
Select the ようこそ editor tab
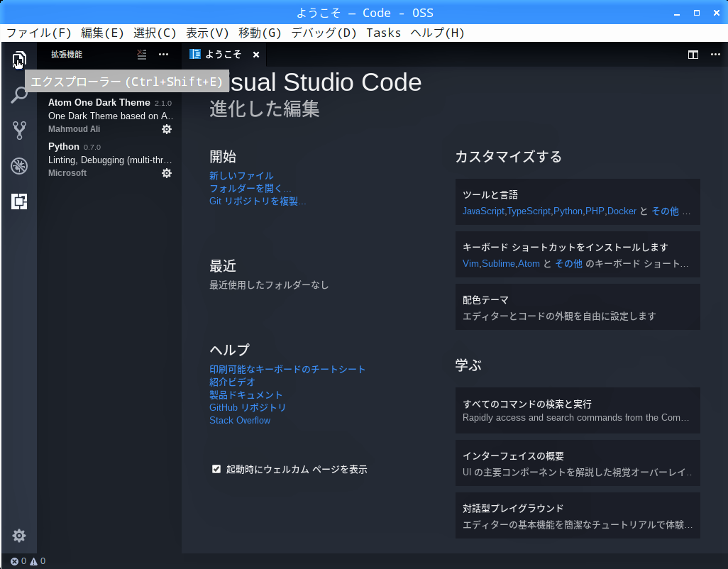[x=224, y=55]
